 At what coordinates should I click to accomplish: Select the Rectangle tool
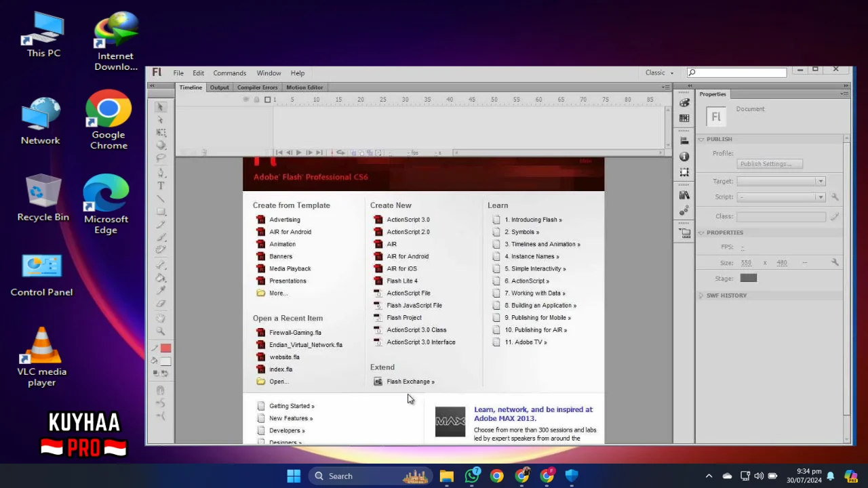161,211
